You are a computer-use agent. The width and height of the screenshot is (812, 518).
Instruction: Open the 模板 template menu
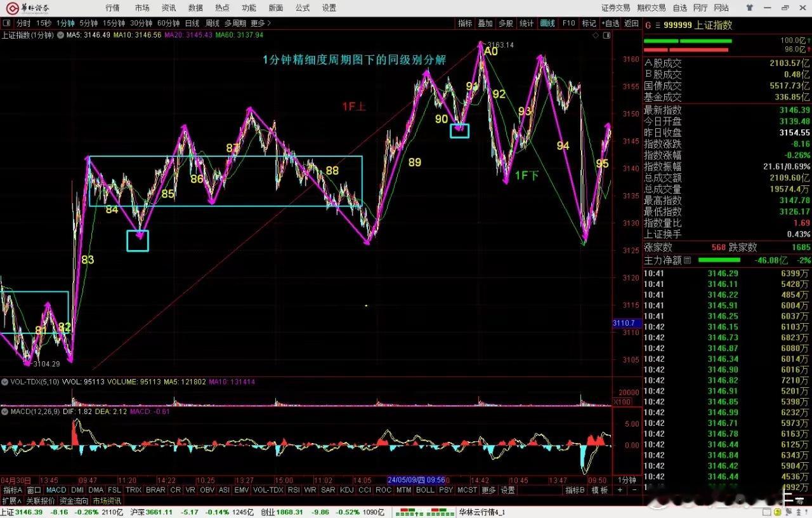599,490
